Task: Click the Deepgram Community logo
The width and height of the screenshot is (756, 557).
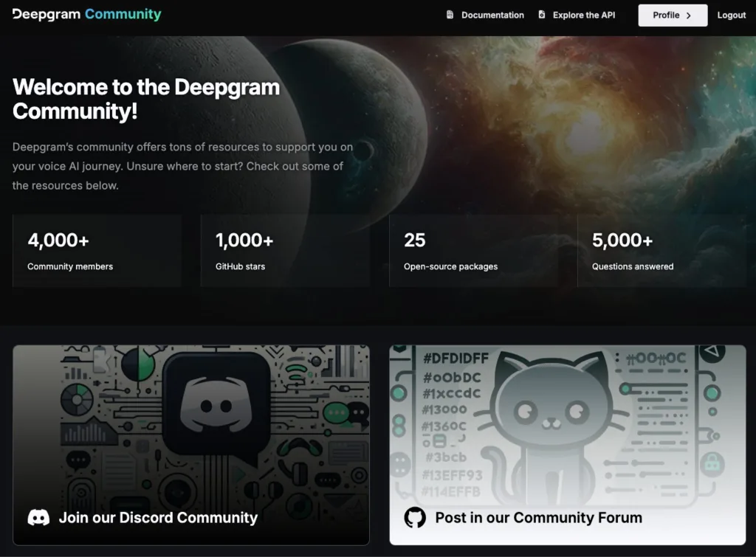Action: click(x=86, y=15)
